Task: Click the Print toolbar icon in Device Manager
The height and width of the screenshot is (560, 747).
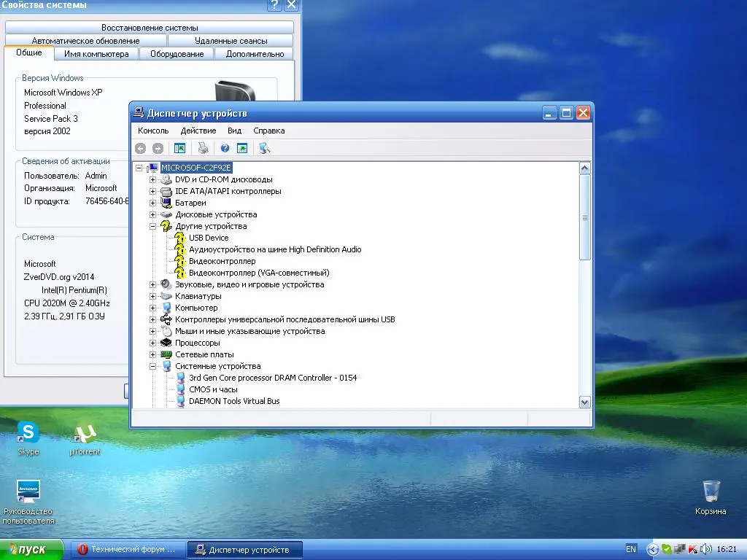Action: (204, 148)
